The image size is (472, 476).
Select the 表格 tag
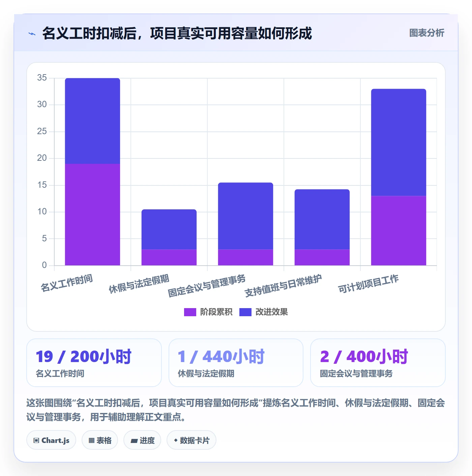pos(100,440)
